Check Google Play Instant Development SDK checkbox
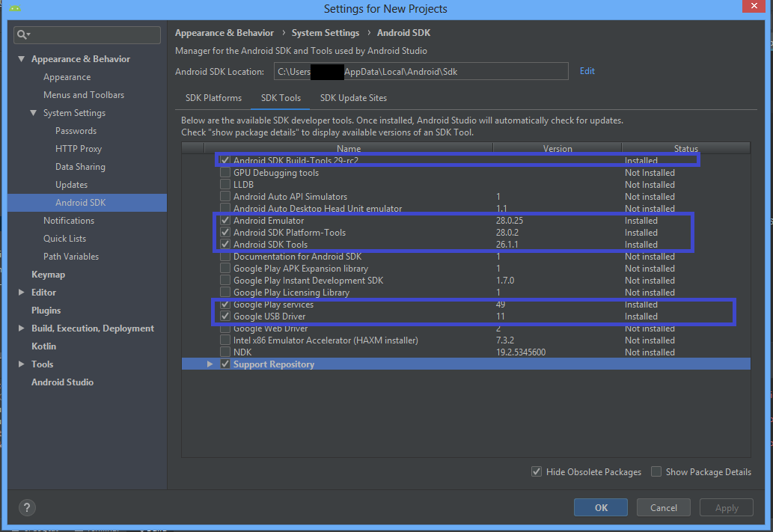This screenshot has width=773, height=532. tap(225, 280)
